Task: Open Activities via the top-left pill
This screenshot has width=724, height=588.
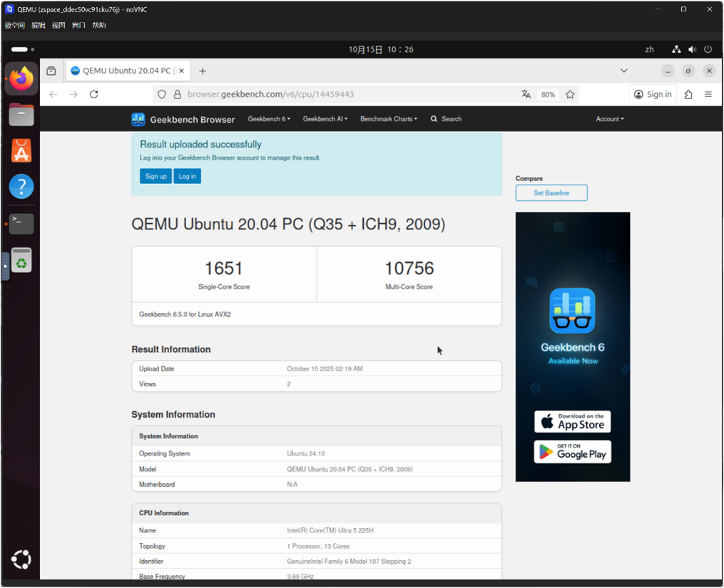Action: coord(23,49)
